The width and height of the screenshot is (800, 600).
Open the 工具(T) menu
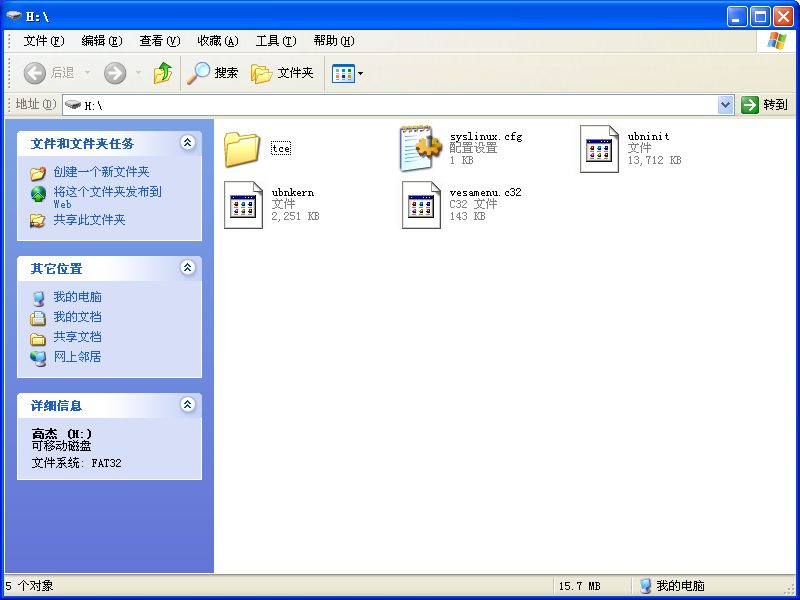[x=276, y=41]
